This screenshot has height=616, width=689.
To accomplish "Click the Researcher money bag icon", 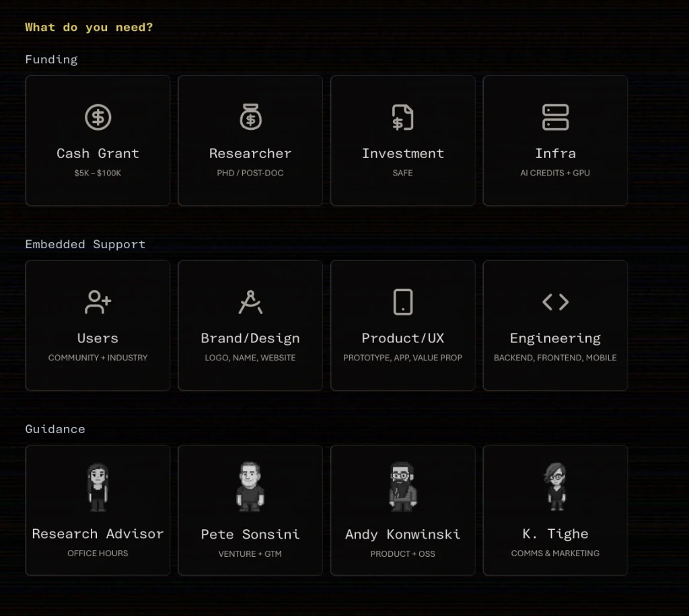I will coord(250,118).
